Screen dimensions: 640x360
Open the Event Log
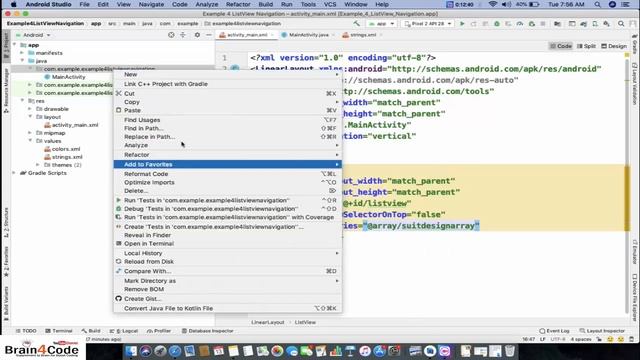click(x=554, y=331)
